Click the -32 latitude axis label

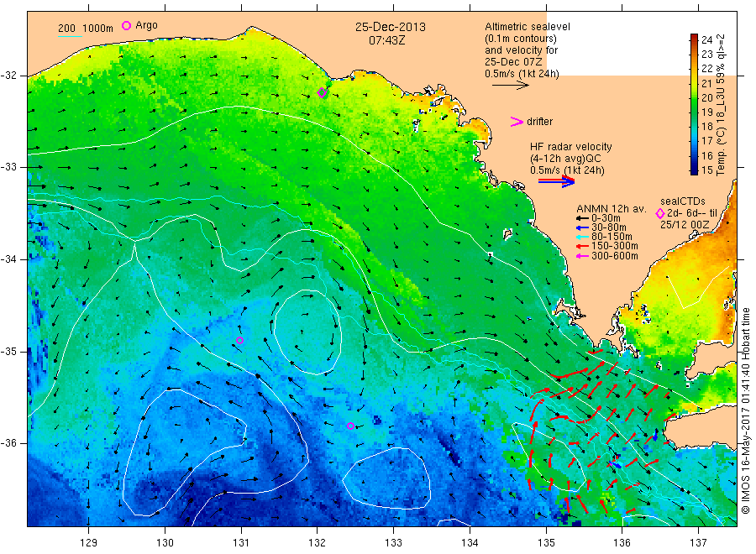(8, 76)
